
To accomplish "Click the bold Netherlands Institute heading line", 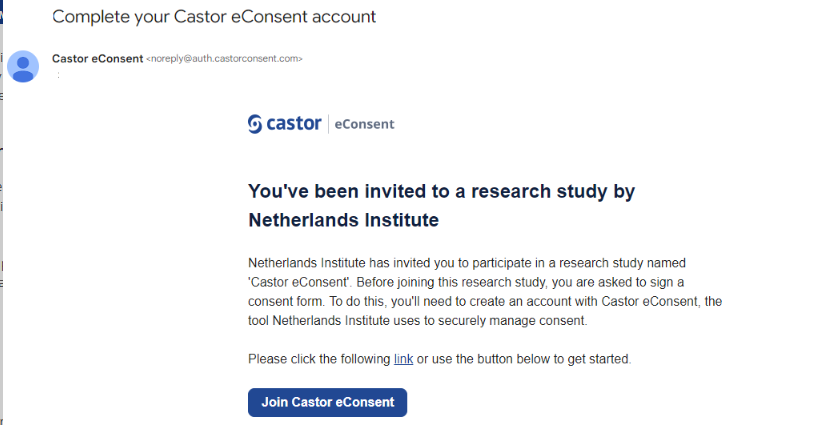I will pyautogui.click(x=343, y=220).
